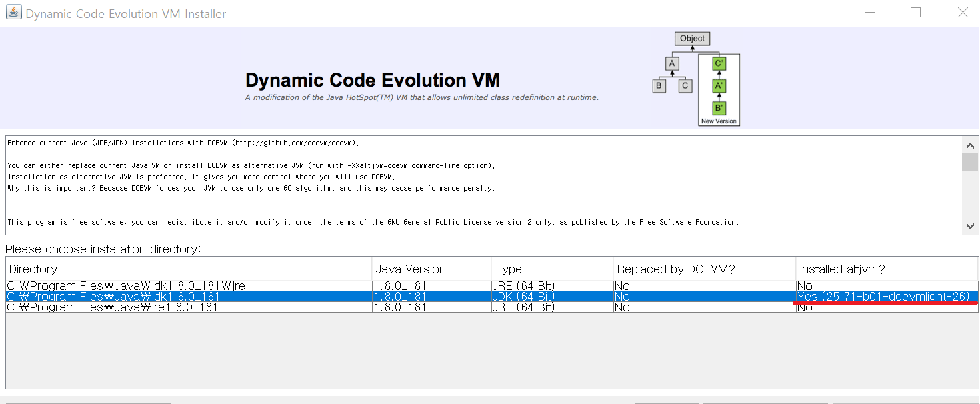Click the Java Version column header

tap(431, 269)
